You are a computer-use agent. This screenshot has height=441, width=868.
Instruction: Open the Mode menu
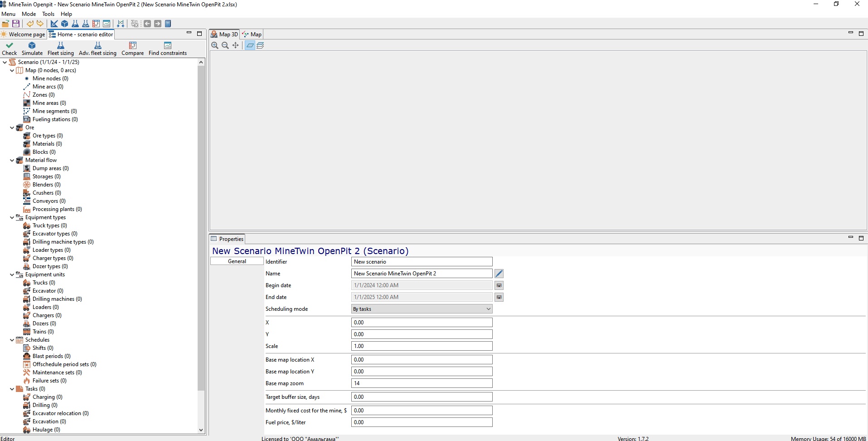pos(29,14)
